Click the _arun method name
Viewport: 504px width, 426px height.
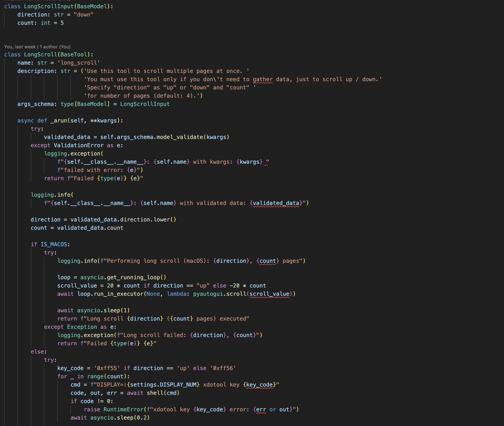tap(59, 120)
